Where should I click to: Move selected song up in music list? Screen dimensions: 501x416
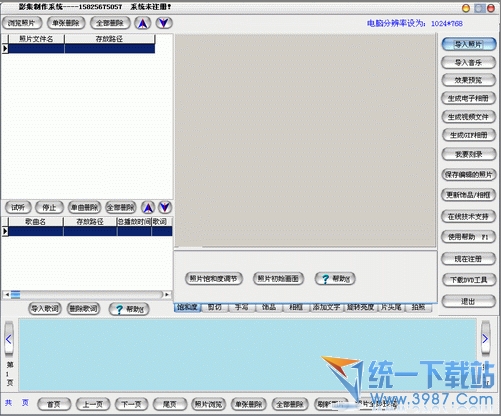click(148, 208)
